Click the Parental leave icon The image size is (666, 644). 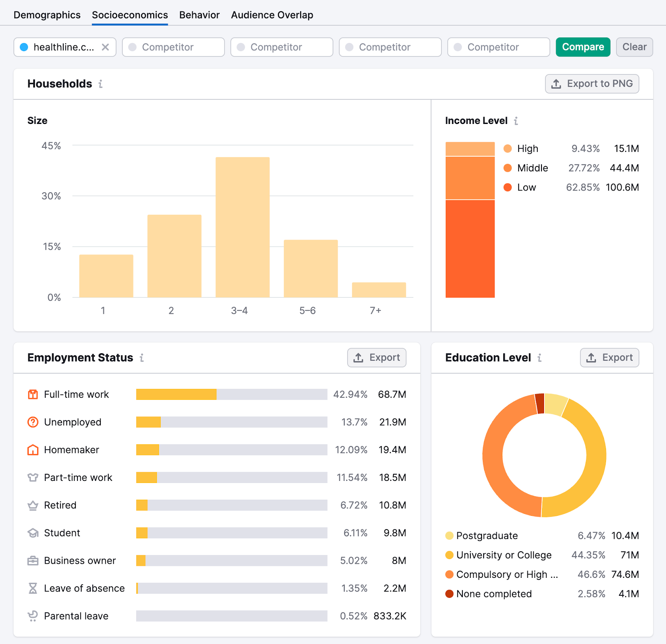[33, 616]
